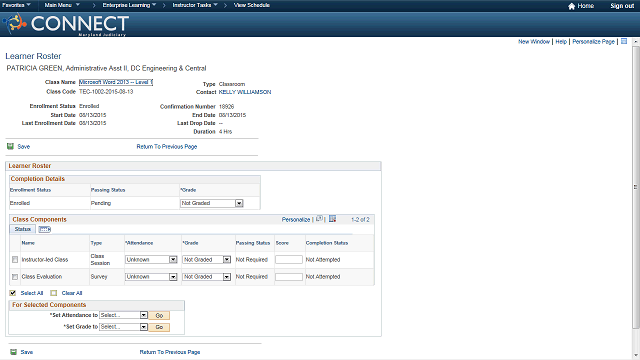Click the Completion Status column header
The image size is (640, 360).
tap(327, 243)
